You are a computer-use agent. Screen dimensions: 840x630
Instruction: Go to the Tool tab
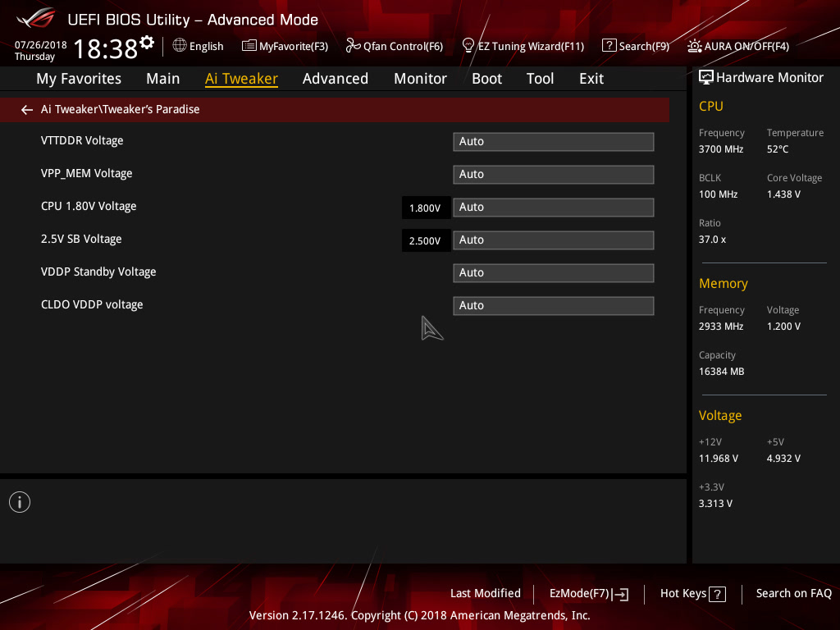tap(540, 79)
